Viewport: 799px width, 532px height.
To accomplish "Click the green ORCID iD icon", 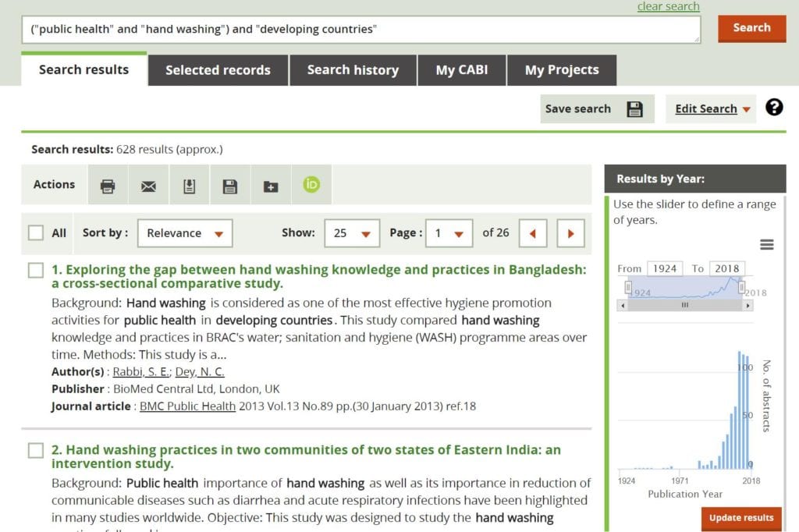I will coord(311,185).
